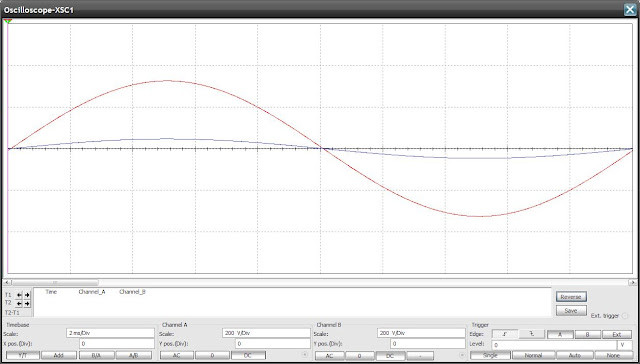Screen dimensions: 640x364
Task: Click the Trigger Level input field
Action: 554,345
